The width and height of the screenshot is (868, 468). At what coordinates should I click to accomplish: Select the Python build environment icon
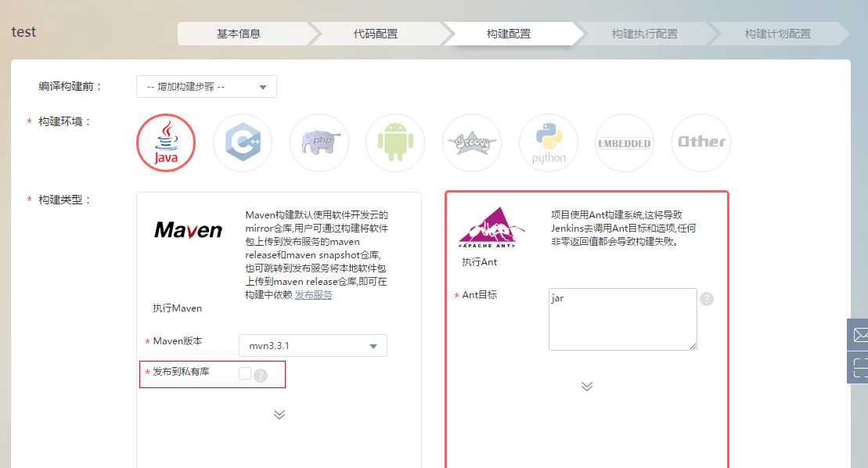(548, 142)
